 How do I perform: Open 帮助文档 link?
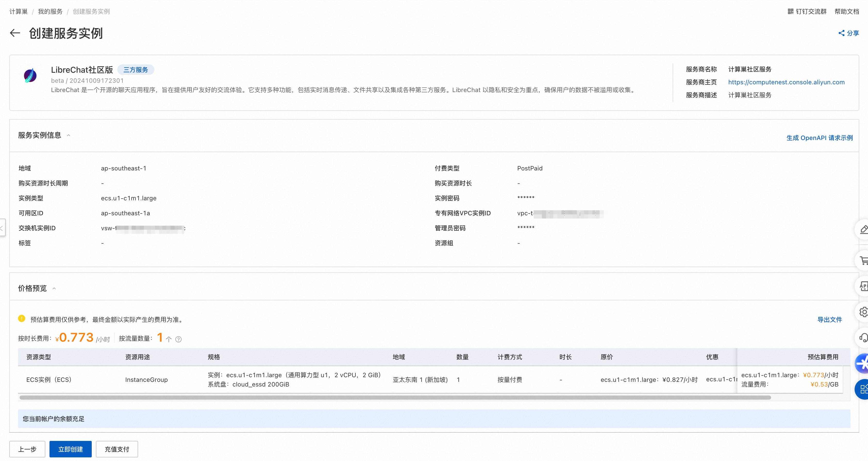[847, 11]
